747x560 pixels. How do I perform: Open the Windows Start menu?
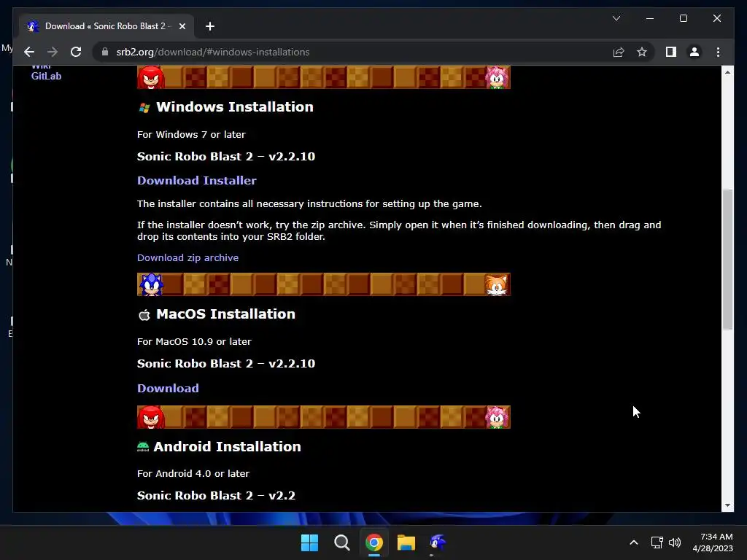pyautogui.click(x=309, y=542)
